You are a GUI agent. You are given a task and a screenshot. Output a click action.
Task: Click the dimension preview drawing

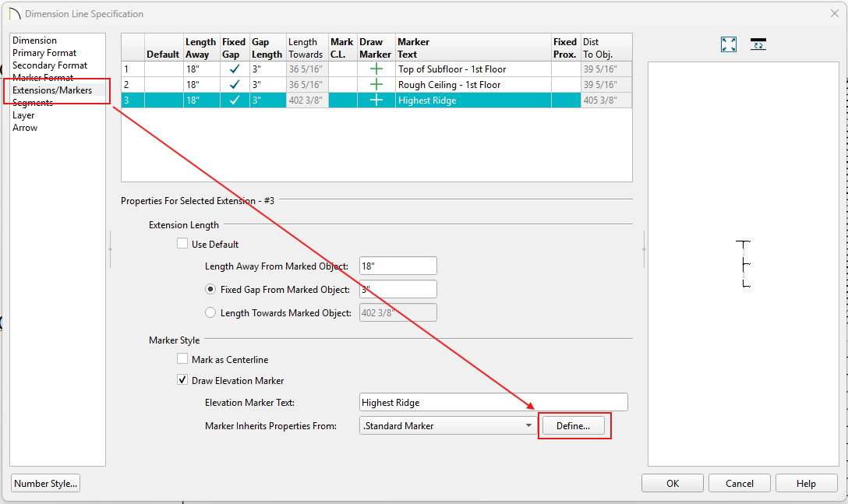click(x=744, y=264)
